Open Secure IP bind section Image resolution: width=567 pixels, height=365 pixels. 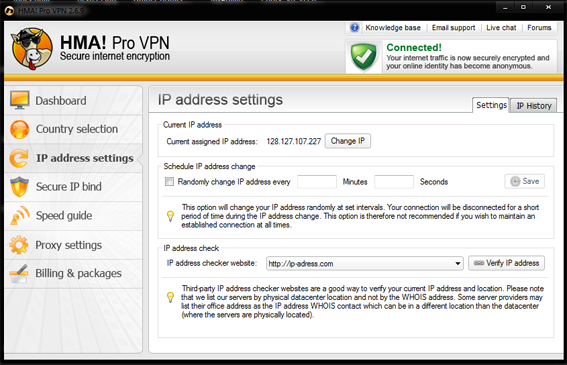click(74, 187)
